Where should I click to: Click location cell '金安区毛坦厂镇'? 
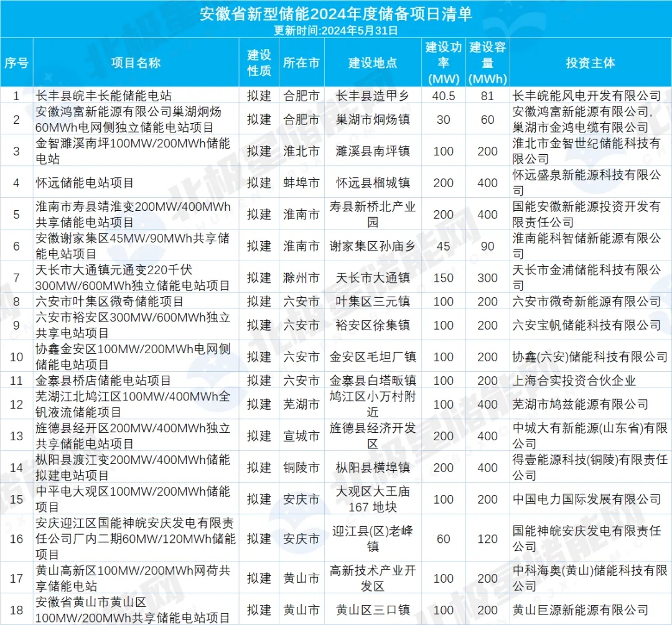point(373,357)
